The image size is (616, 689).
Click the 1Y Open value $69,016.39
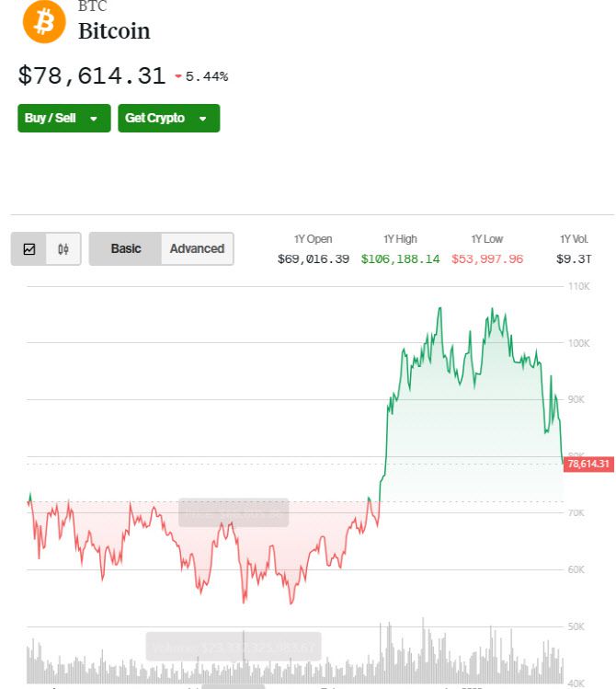[314, 259]
